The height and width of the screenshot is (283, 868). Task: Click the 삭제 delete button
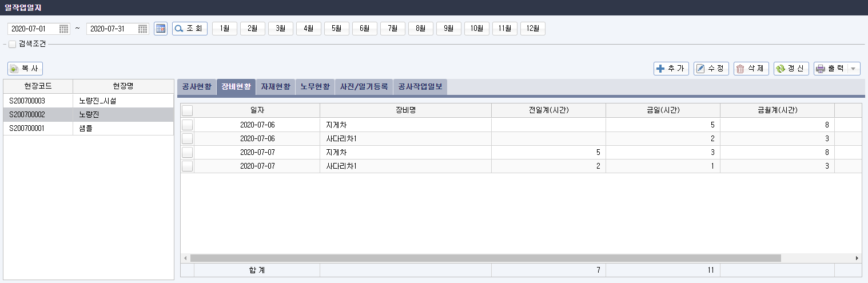tap(751, 69)
